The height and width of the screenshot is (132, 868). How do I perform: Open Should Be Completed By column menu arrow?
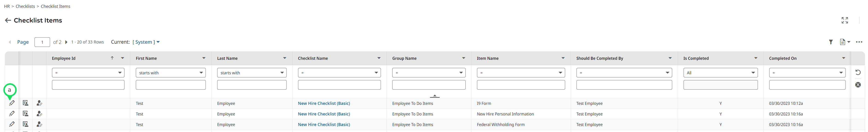[x=670, y=58]
